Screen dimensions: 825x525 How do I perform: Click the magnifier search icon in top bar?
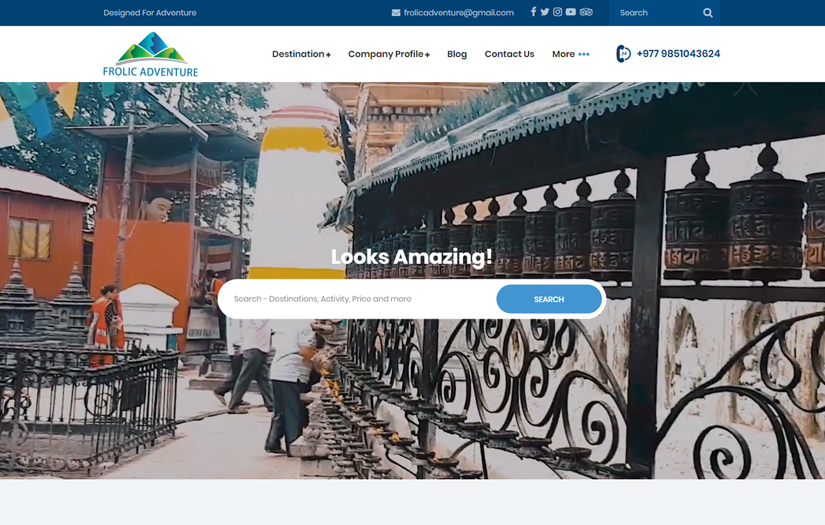708,13
